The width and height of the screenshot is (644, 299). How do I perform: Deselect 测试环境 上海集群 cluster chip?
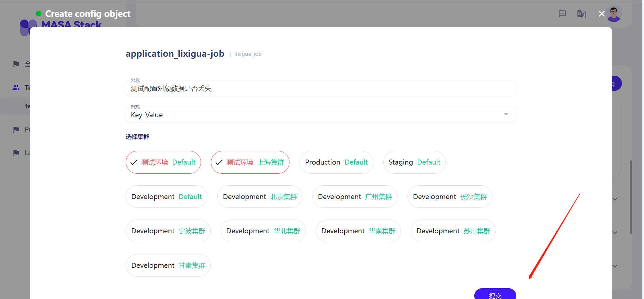[x=250, y=162]
